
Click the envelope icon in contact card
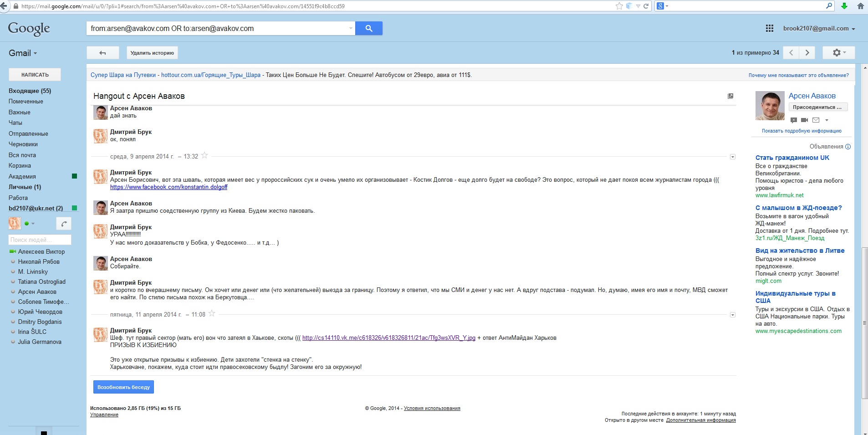pyautogui.click(x=816, y=120)
